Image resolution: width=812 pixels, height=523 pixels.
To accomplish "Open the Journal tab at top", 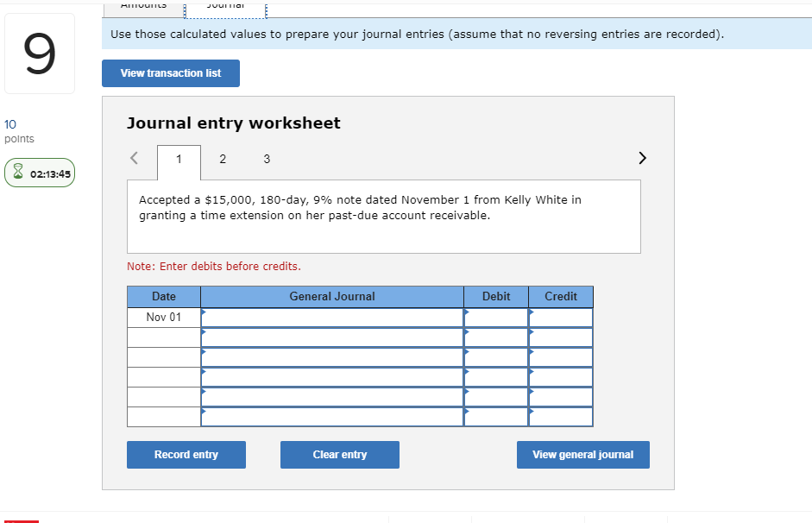I will pyautogui.click(x=225, y=9).
